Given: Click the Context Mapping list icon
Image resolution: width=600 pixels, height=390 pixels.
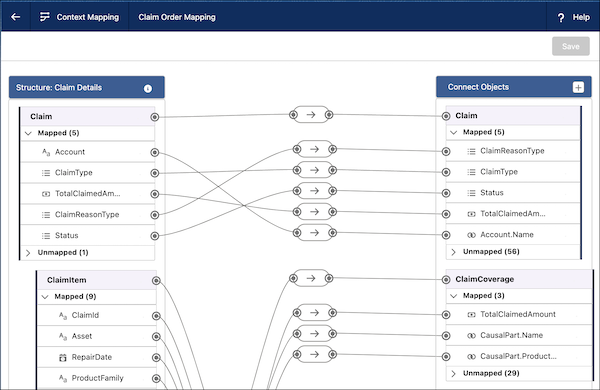Looking at the screenshot, I should click(x=45, y=17).
